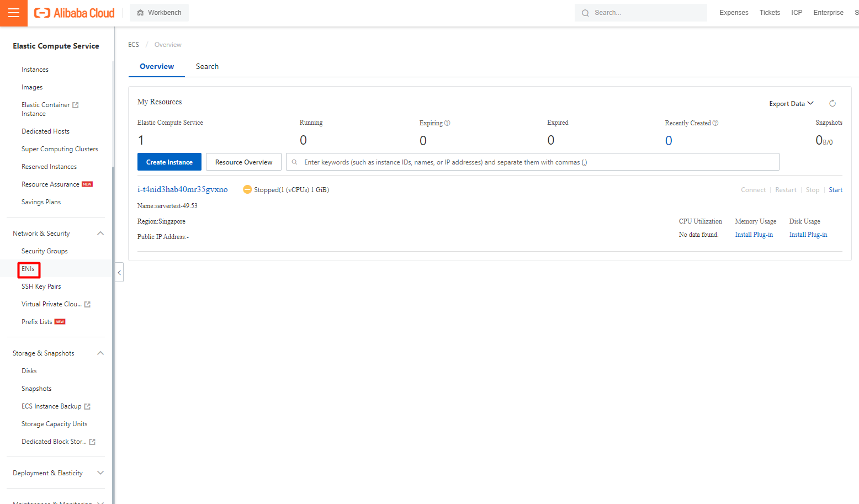859x504 pixels.
Task: Collapse the Network & Security section
Action: pyautogui.click(x=100, y=234)
